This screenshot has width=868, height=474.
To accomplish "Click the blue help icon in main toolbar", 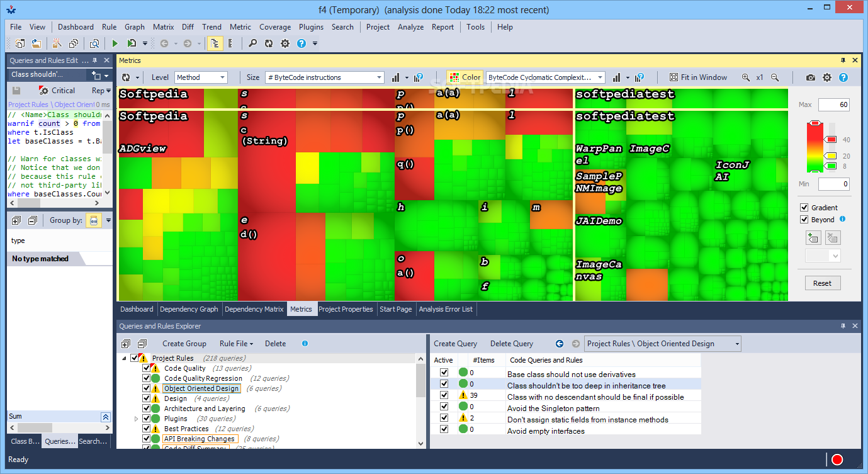I will coord(302,43).
